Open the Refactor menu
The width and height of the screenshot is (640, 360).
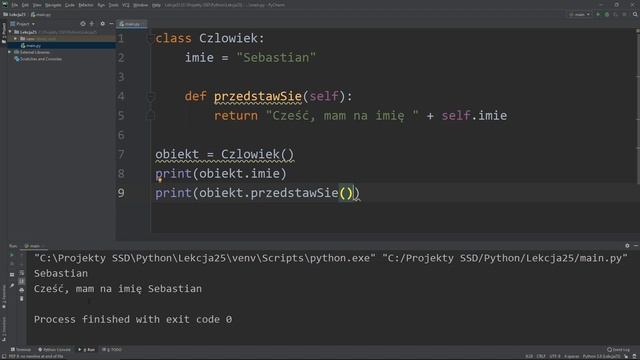86,5
